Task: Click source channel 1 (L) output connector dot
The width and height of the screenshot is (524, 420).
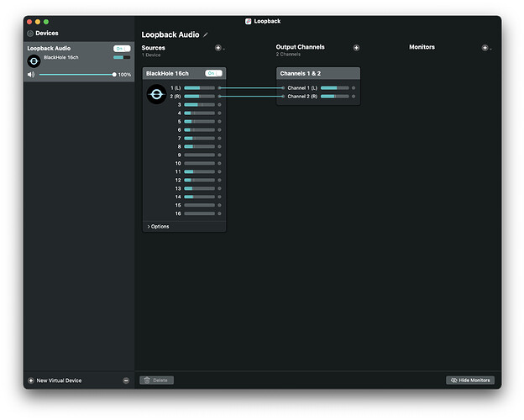Action: [x=219, y=88]
